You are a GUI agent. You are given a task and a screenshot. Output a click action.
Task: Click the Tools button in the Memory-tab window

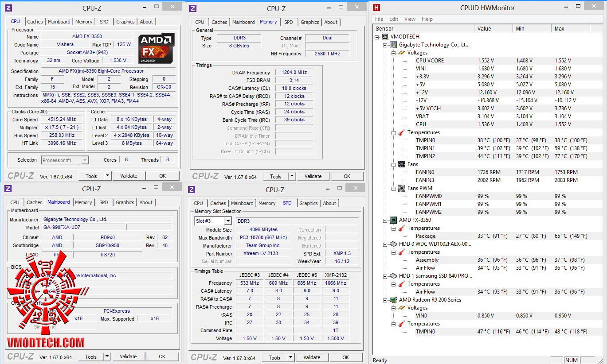tap(276, 176)
